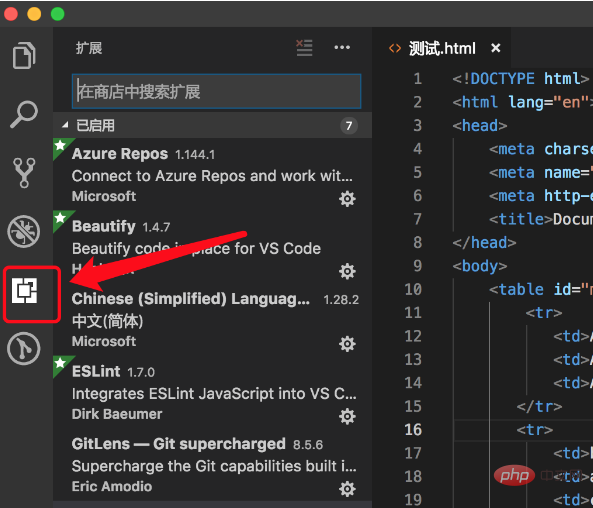Switch to the 测试.html editor tab

[442, 48]
